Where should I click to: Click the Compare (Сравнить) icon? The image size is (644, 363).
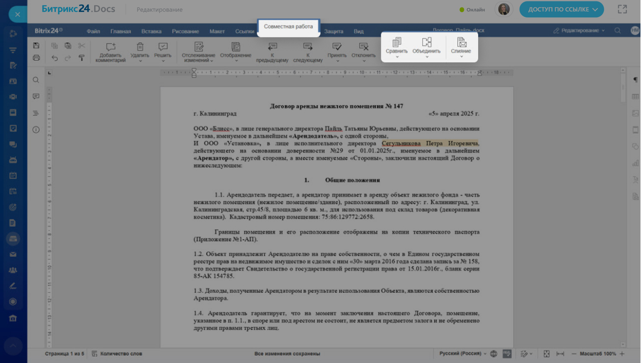(397, 42)
